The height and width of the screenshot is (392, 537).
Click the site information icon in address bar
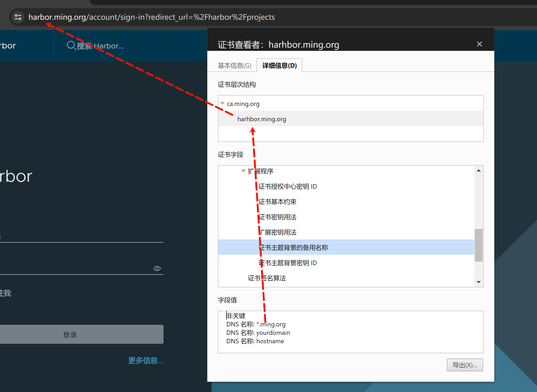pyautogui.click(x=18, y=17)
